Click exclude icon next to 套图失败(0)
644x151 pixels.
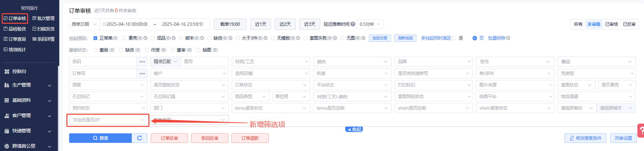[x=335, y=38]
